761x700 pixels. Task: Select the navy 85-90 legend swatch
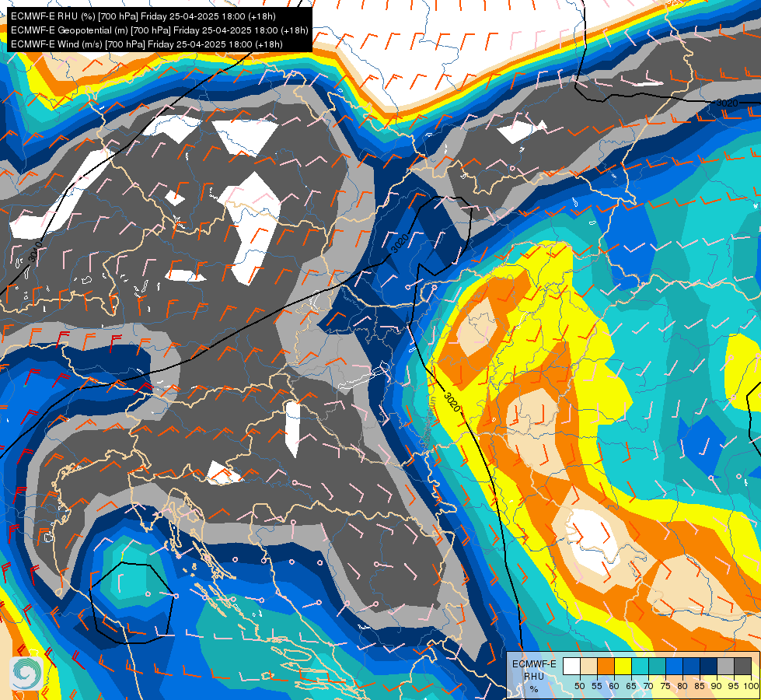point(709,666)
